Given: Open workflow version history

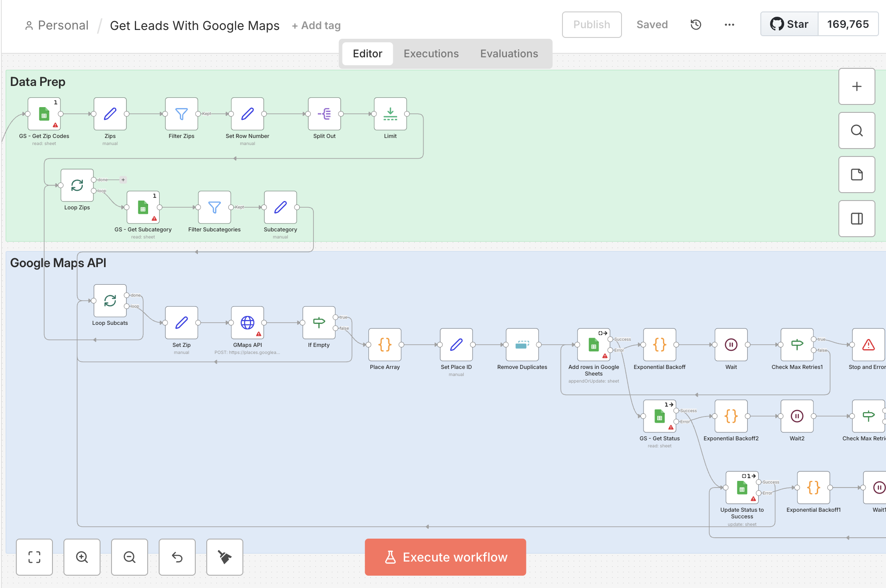Looking at the screenshot, I should coord(696,25).
